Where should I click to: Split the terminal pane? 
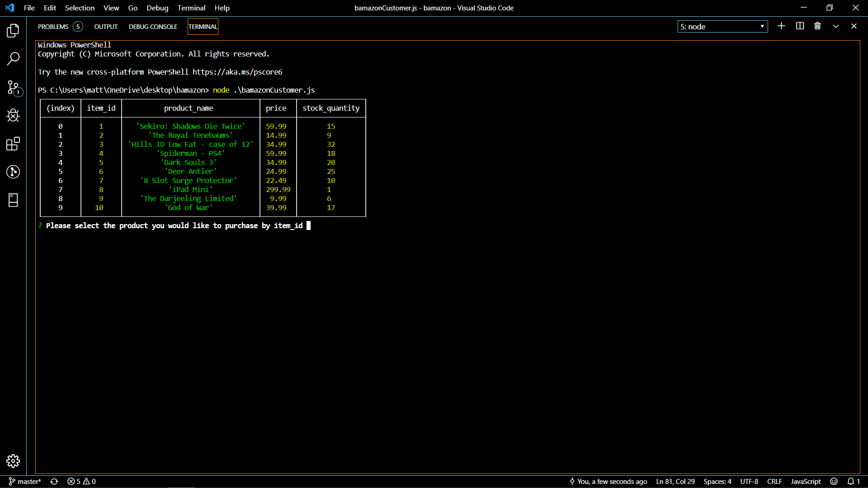(800, 26)
